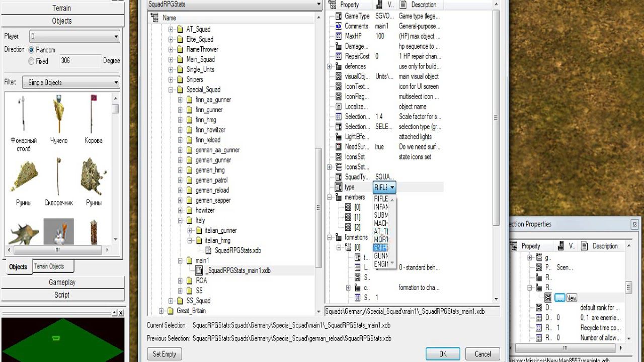The width and height of the screenshot is (644, 362).
Task: Click the visualObj property reference icon
Action: pyautogui.click(x=338, y=76)
